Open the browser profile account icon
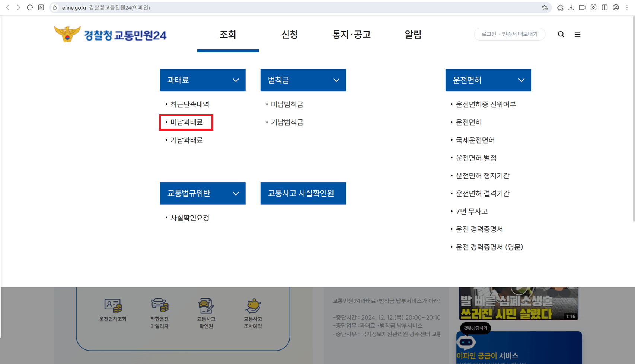The height and width of the screenshot is (364, 635). pyautogui.click(x=616, y=7)
